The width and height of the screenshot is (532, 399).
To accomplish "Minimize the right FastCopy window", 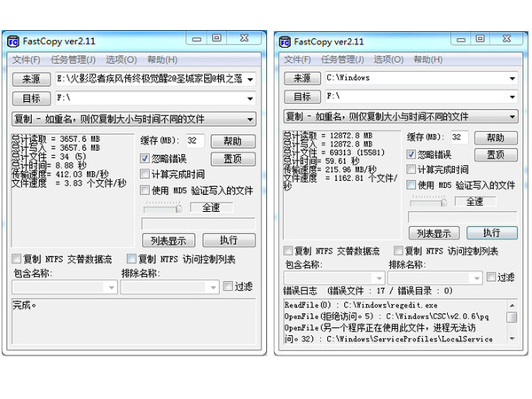I will [461, 39].
